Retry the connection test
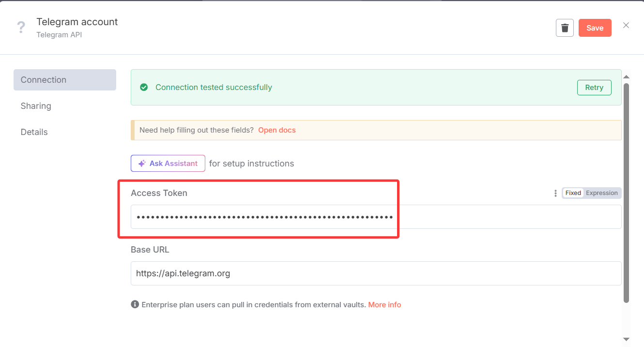Viewport: 644px width, 359px height. [x=594, y=88]
